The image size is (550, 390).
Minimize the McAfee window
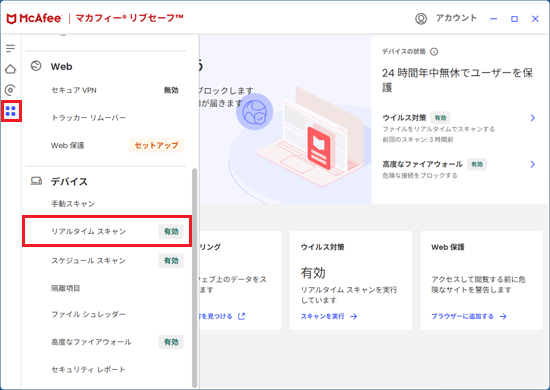(x=494, y=19)
